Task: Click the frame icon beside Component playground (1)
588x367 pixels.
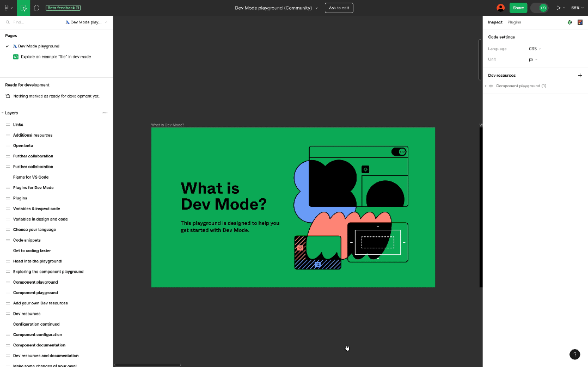Action: [x=491, y=86]
